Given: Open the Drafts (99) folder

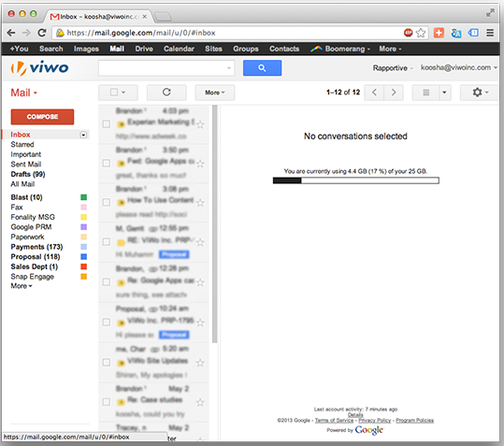Looking at the screenshot, I should pyautogui.click(x=28, y=174).
